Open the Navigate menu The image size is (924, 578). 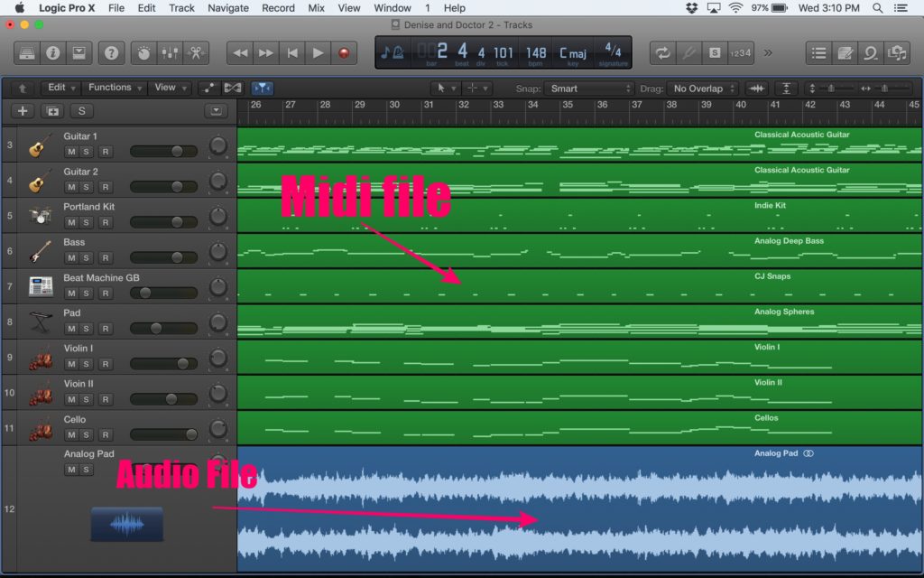point(228,8)
